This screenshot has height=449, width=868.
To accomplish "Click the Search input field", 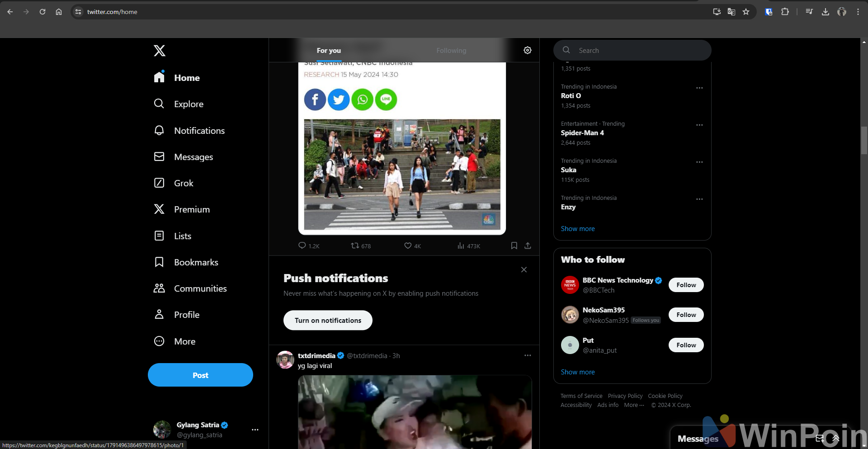I will coord(632,50).
